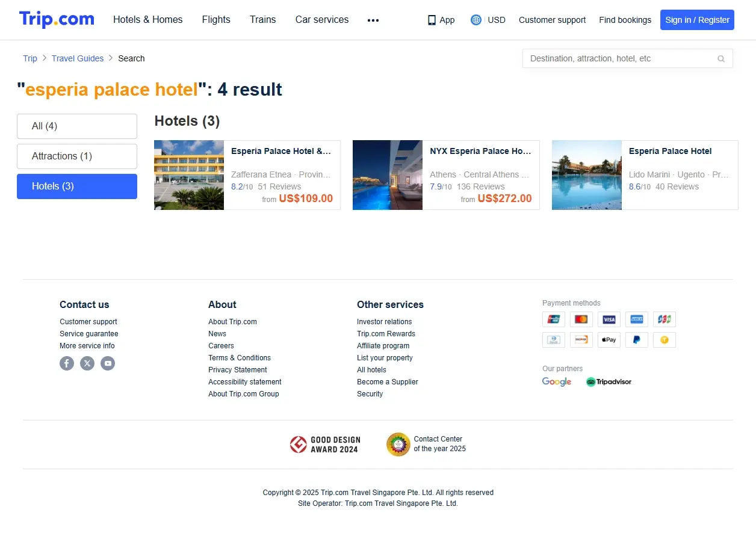Open the USD currency selector
The width and height of the screenshot is (756, 554).
pyautogui.click(x=497, y=20)
